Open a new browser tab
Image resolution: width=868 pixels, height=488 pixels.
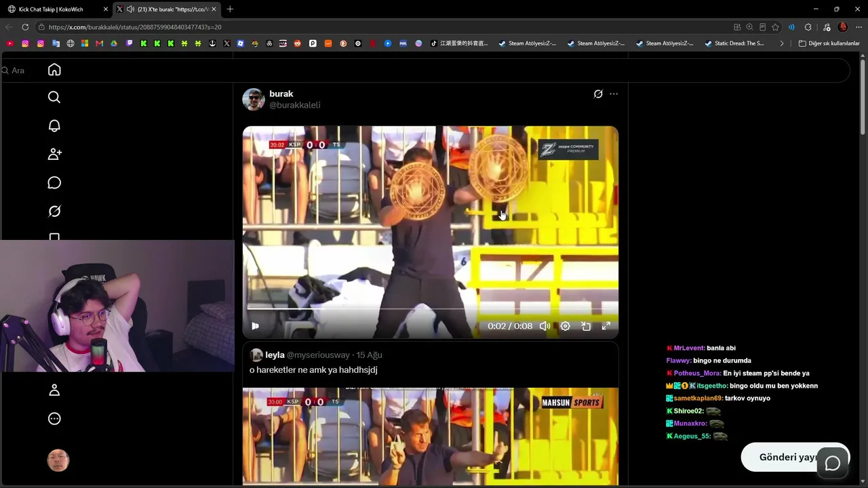[x=230, y=9]
